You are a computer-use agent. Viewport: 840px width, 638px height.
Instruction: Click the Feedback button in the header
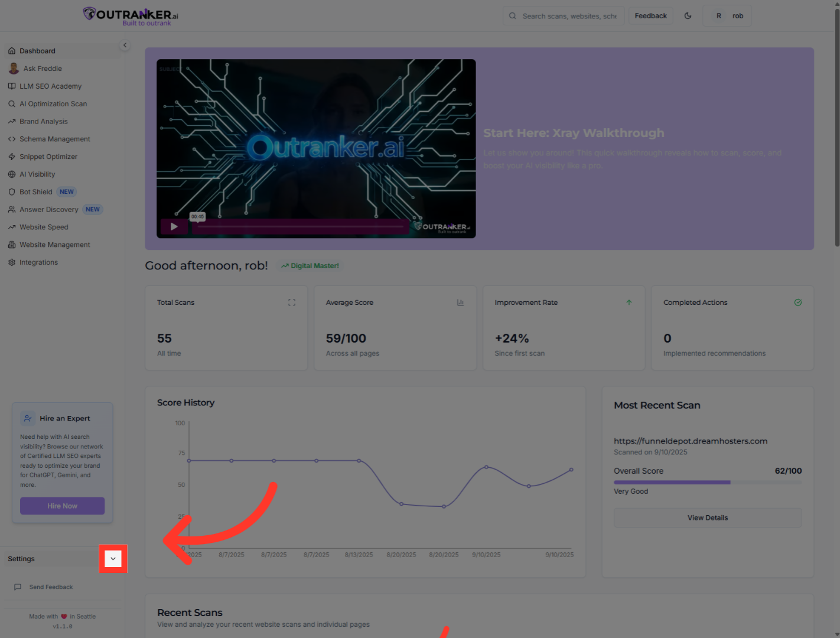[650, 16]
